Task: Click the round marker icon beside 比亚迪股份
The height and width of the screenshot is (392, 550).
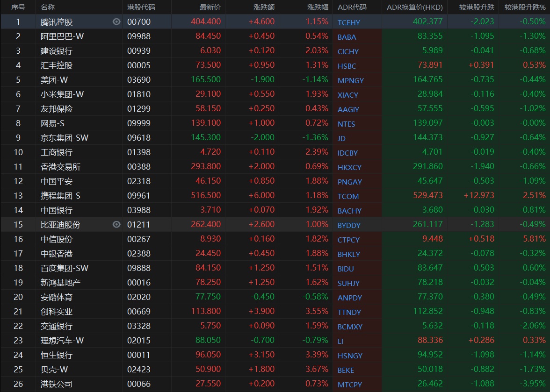Action: coord(116,225)
